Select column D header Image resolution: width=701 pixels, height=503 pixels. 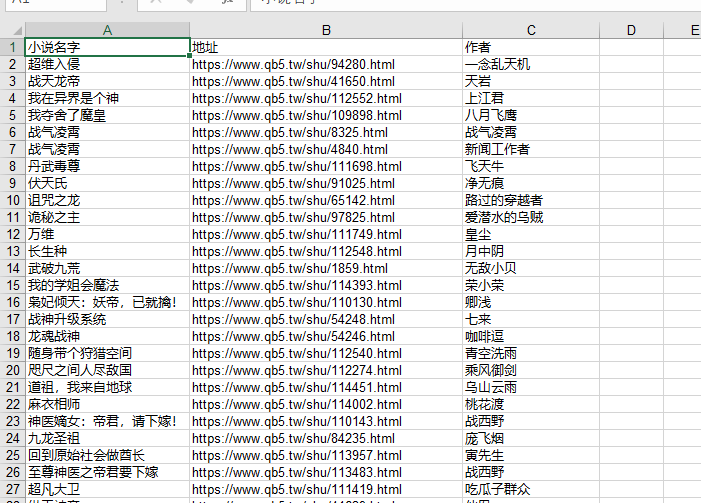[x=631, y=30]
